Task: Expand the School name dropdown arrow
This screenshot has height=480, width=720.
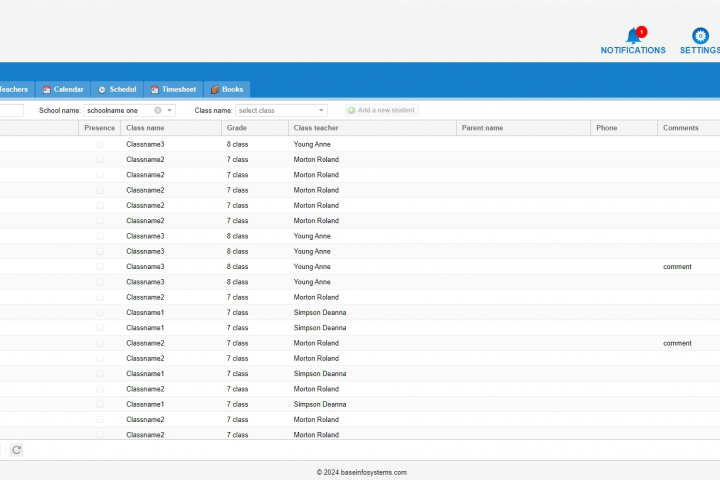Action: 169,110
